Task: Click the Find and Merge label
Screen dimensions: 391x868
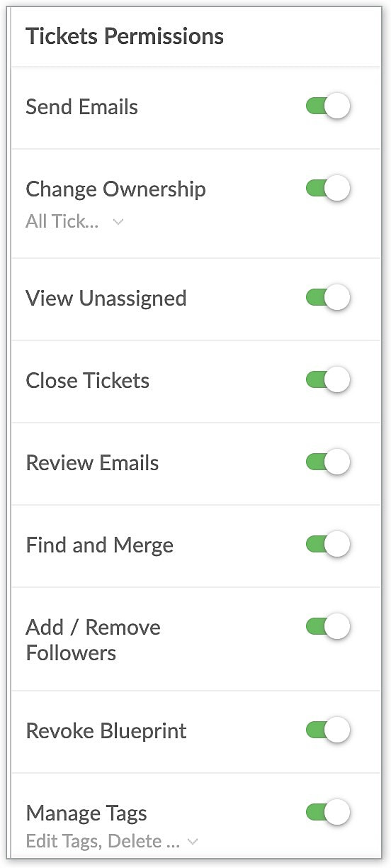Action: point(100,545)
